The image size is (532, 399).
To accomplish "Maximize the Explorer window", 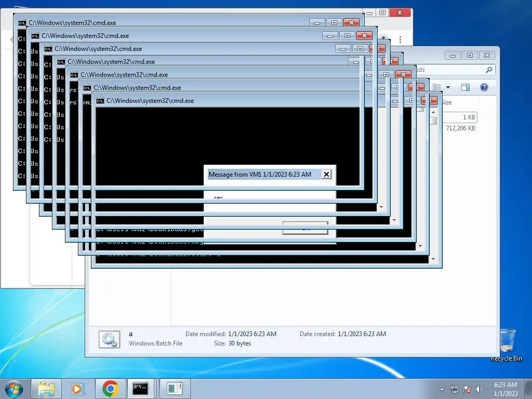I will click(x=470, y=55).
